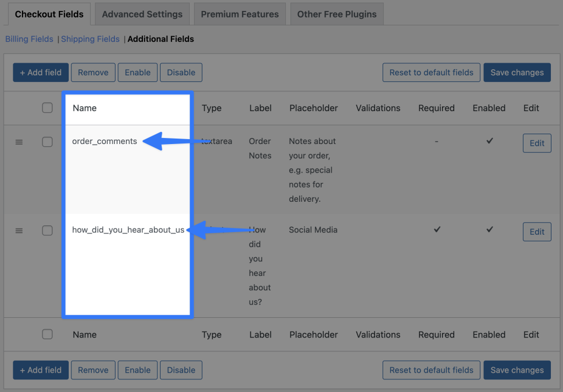Toggle the select-all checkbox in the footer row
This screenshot has height=392, width=563.
pyautogui.click(x=47, y=334)
